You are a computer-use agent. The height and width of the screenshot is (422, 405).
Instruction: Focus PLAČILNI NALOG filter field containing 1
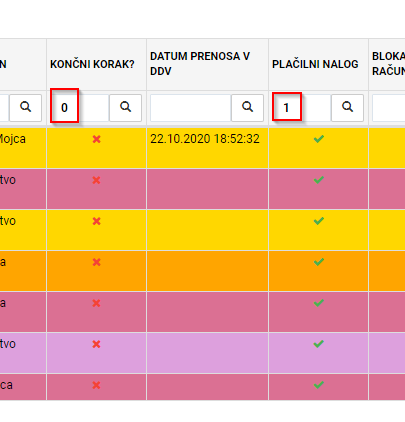point(302,108)
